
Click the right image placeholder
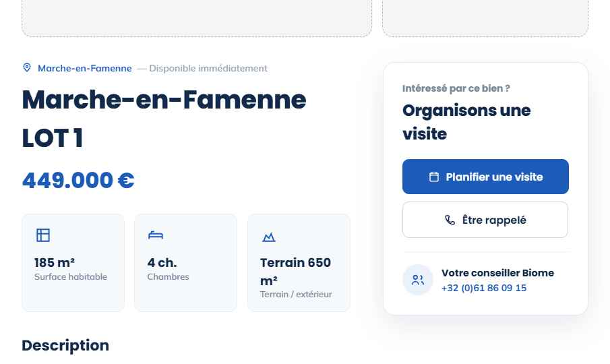[485, 18]
